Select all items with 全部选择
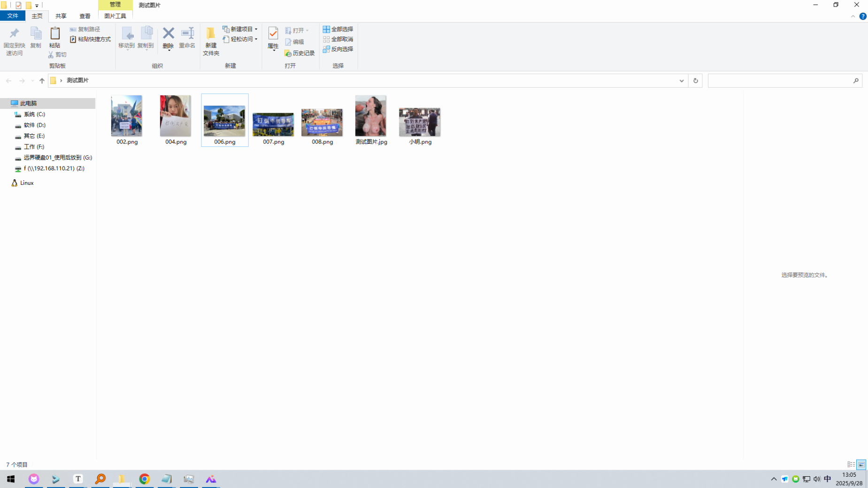 [338, 29]
